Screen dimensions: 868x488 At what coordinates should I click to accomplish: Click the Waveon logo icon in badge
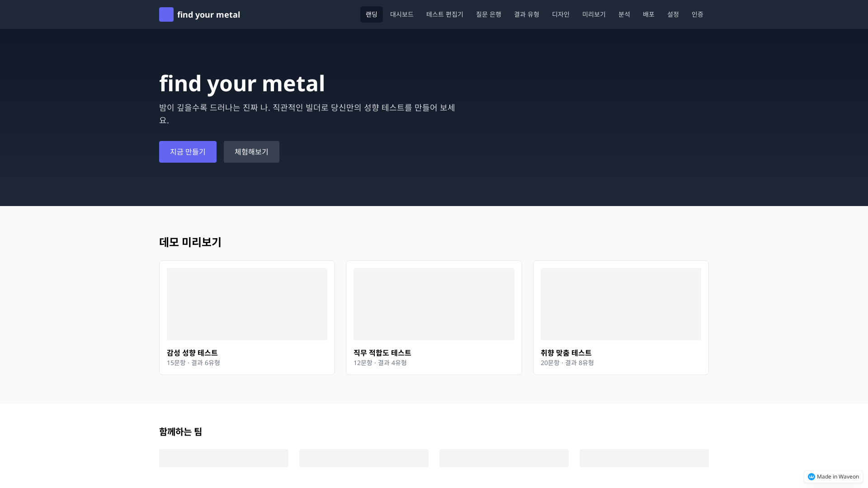811,477
